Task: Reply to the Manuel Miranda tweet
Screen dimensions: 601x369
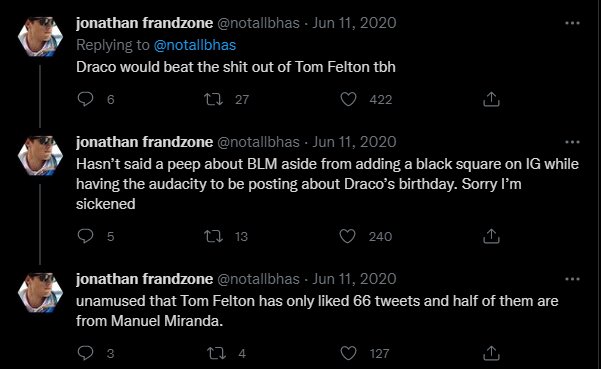Action: pos(85,353)
